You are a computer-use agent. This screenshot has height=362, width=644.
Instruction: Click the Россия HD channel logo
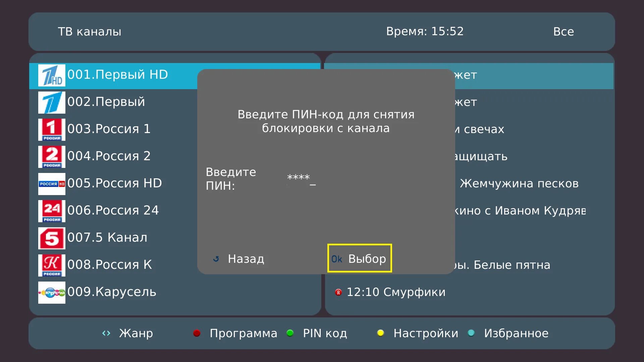[52, 184]
